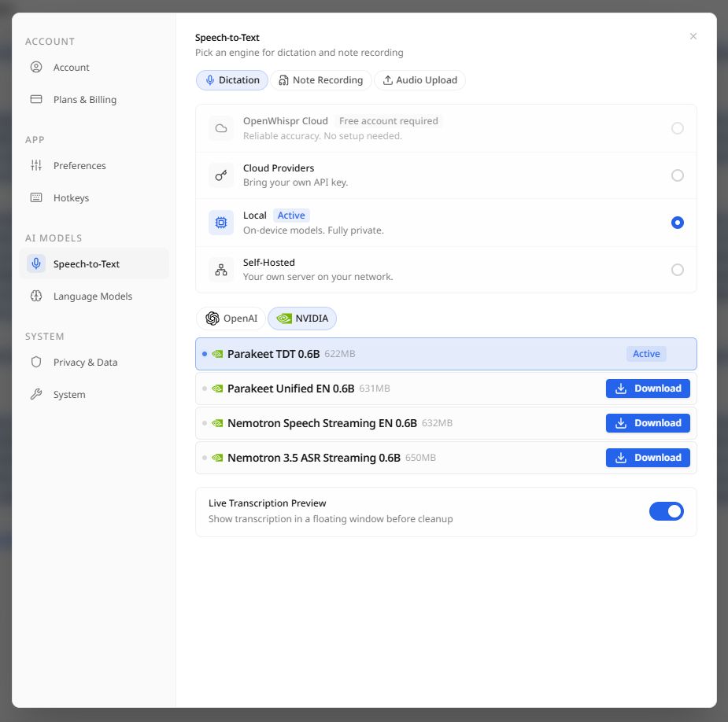Select the Local engine radio button
This screenshot has width=728, height=722.
678,223
